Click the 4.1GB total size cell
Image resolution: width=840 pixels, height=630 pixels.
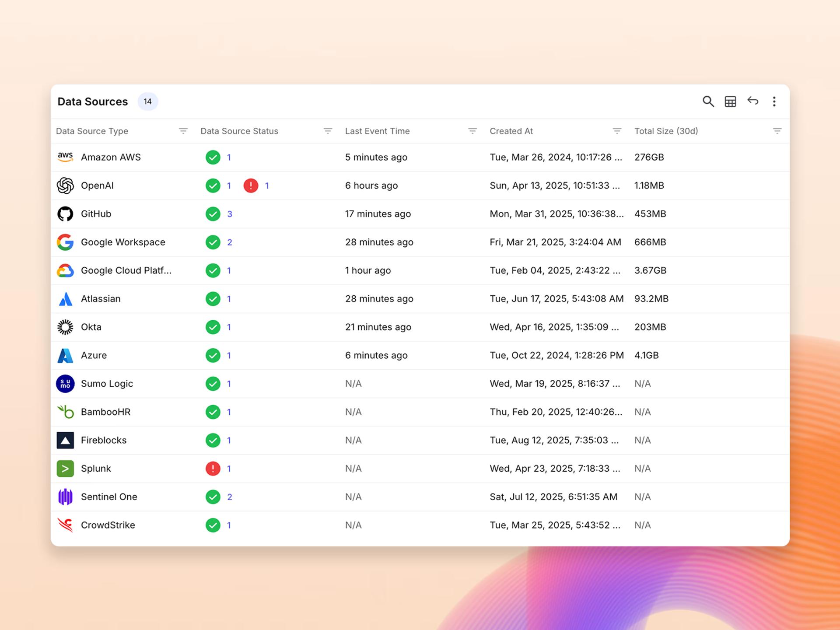[x=646, y=355]
